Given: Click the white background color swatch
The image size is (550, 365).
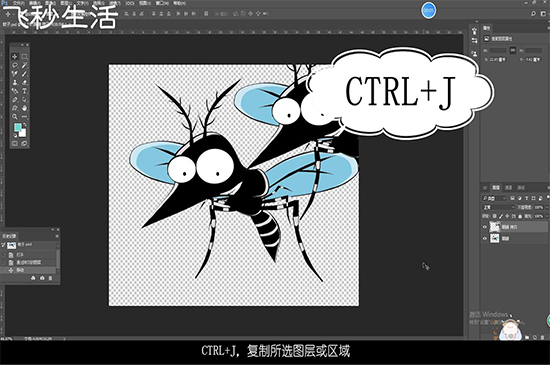Looking at the screenshot, I should [x=23, y=134].
